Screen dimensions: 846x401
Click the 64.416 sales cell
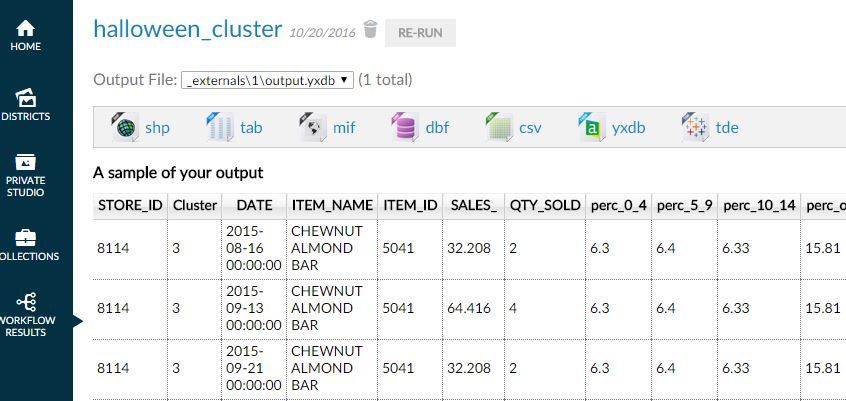(474, 308)
